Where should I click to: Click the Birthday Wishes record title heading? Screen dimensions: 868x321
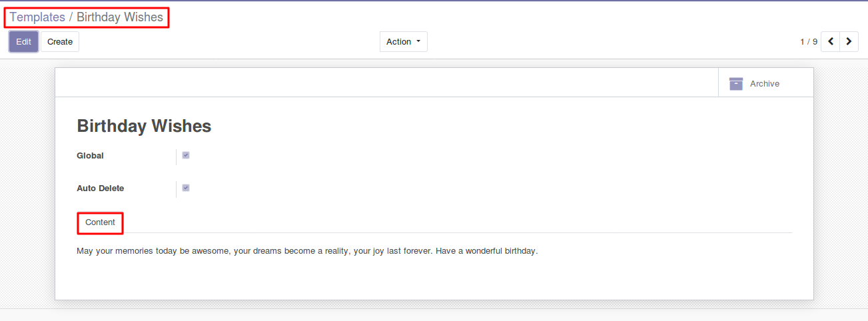click(144, 126)
